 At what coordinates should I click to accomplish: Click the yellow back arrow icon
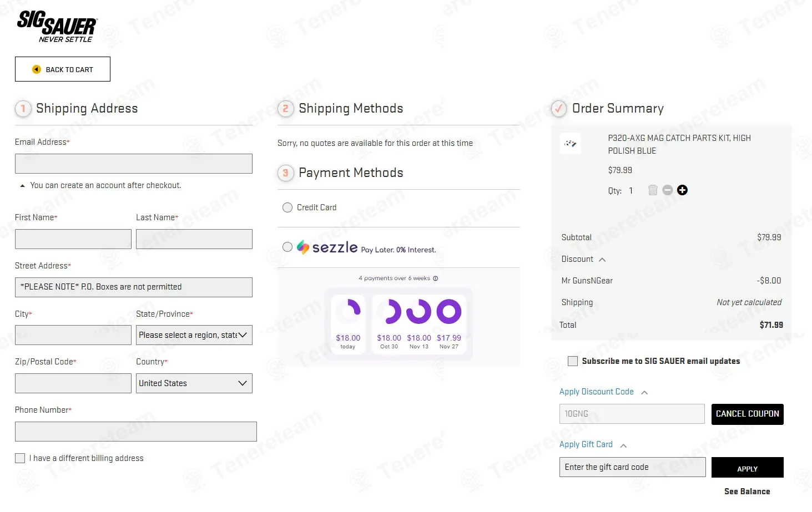pyautogui.click(x=37, y=69)
